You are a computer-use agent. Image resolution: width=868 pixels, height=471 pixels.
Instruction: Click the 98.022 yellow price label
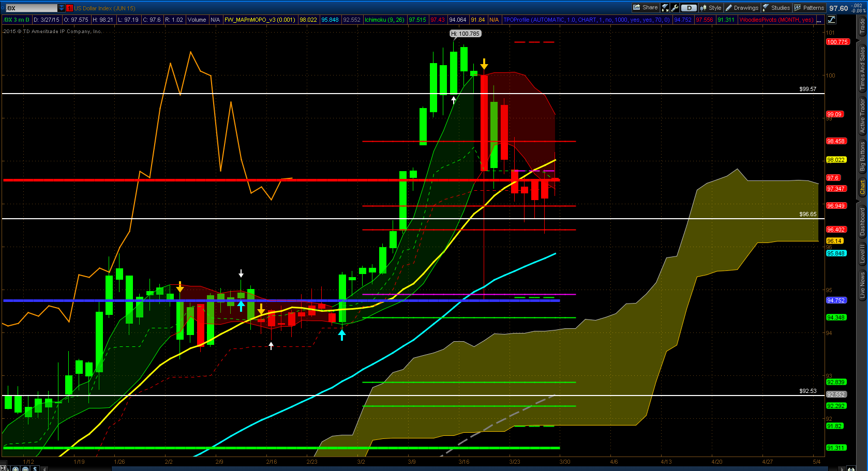coord(836,160)
